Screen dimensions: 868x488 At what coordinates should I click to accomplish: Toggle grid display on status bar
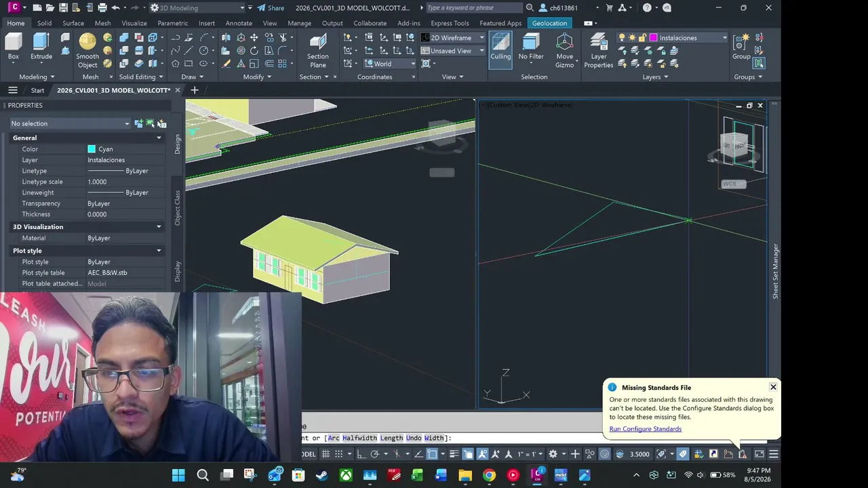326,454
